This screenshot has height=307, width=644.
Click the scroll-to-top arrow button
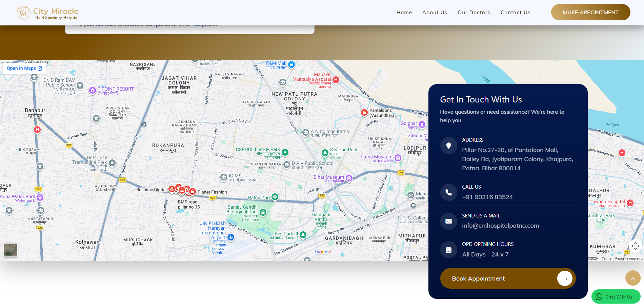point(632,278)
